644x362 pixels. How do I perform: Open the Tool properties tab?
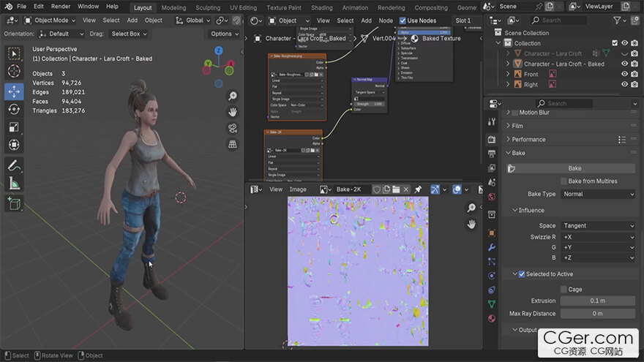pos(492,121)
